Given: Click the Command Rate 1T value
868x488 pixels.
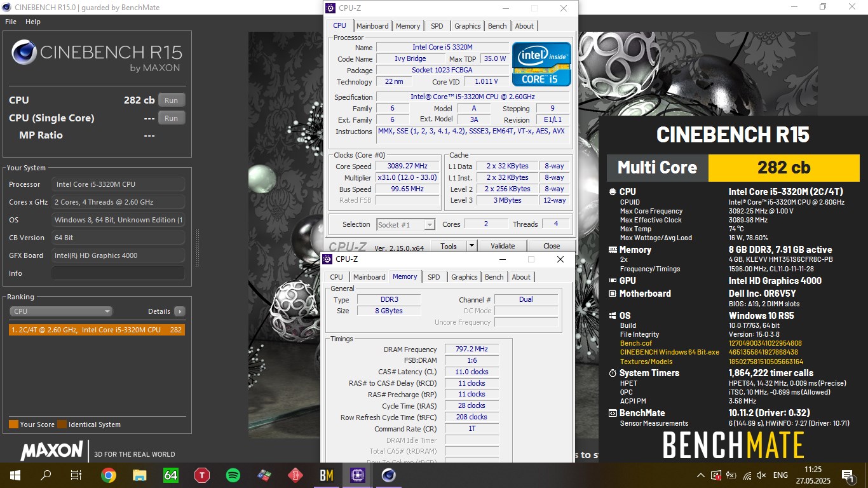Looking at the screenshot, I should pyautogui.click(x=471, y=429).
